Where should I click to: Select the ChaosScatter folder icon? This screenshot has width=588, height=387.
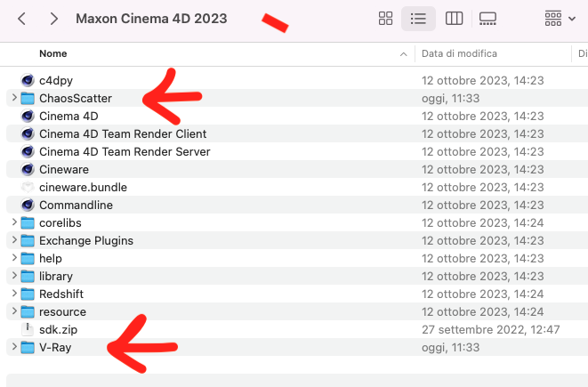tap(28, 98)
